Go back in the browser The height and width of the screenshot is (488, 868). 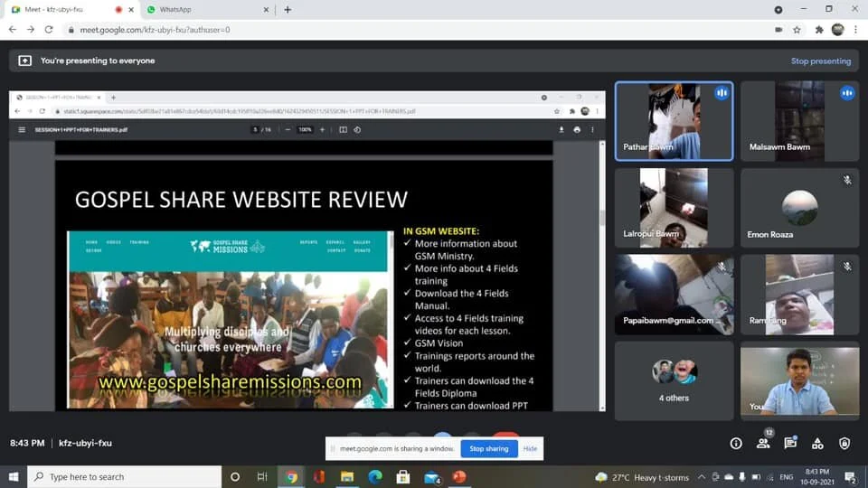click(x=13, y=30)
